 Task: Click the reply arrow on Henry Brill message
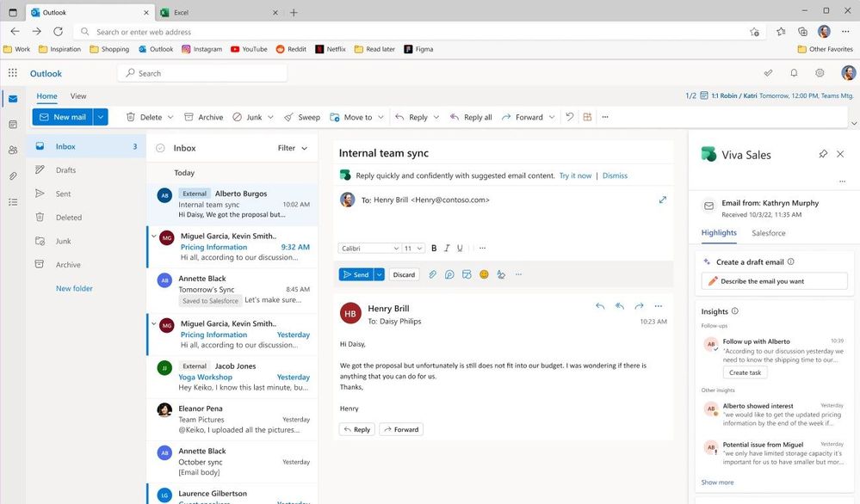click(x=600, y=306)
